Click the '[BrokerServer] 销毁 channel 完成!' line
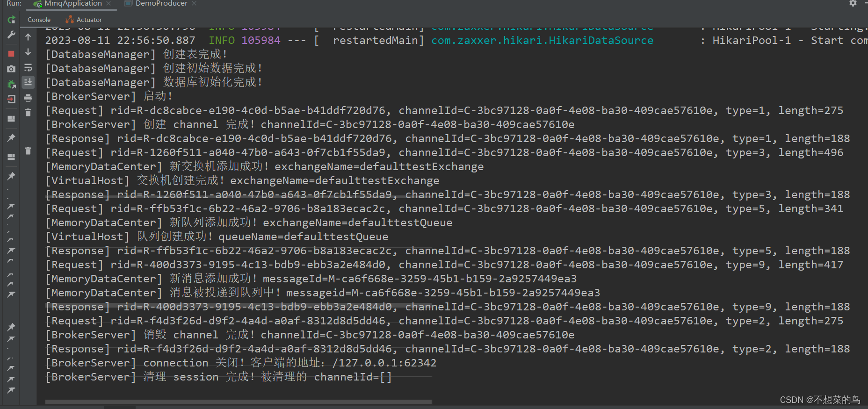868x409 pixels. tap(310, 335)
